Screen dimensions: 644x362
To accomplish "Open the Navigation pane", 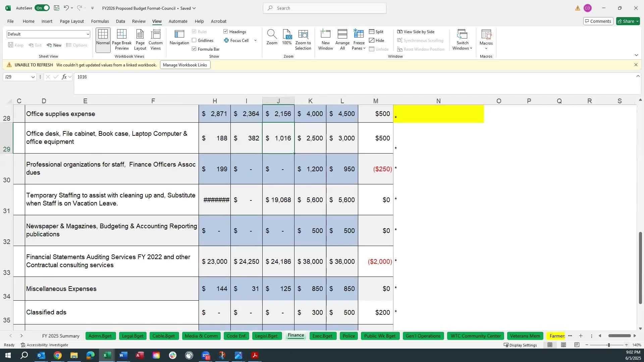I will (179, 38).
